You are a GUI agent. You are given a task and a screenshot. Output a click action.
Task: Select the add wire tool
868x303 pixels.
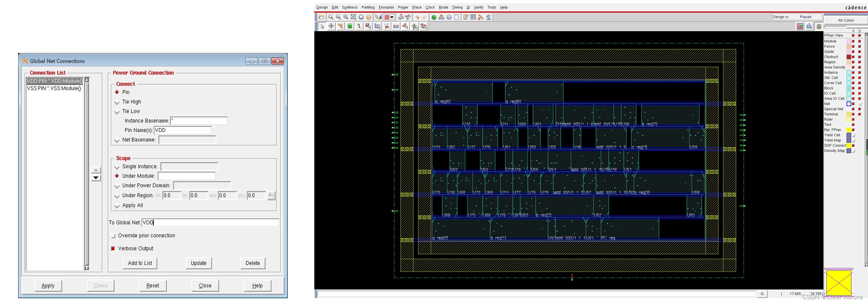(359, 26)
